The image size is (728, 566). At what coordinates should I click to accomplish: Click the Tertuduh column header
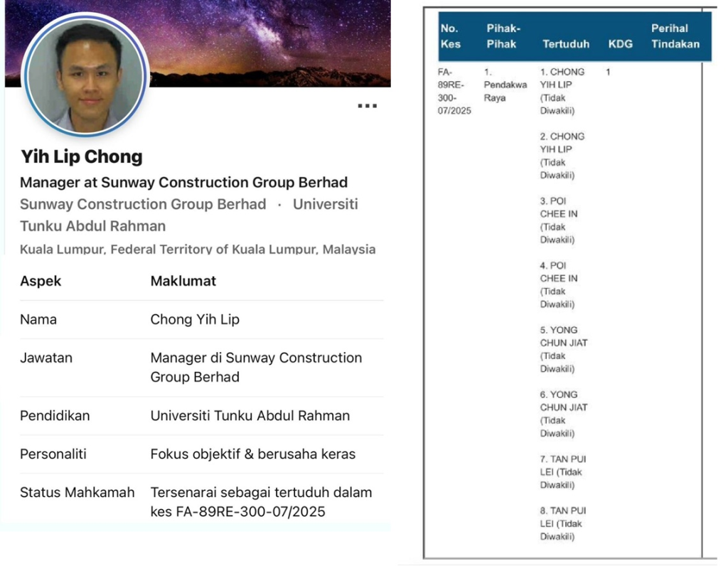pyautogui.click(x=566, y=44)
